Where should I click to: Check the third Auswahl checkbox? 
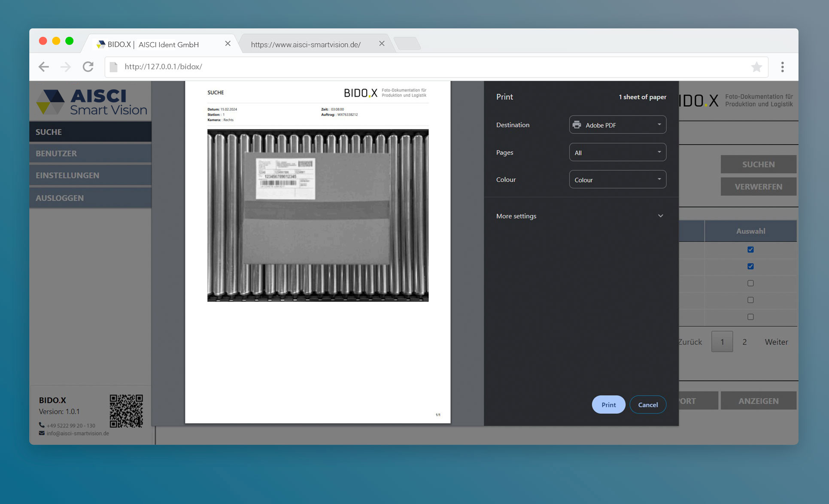(x=750, y=283)
